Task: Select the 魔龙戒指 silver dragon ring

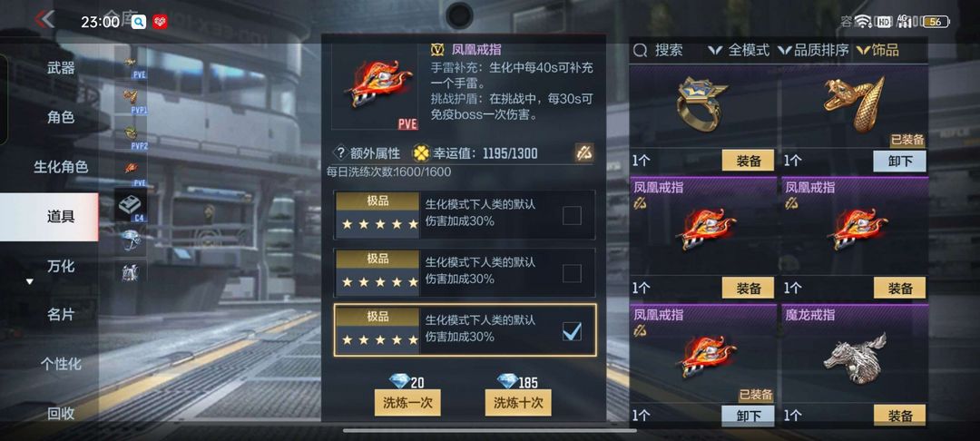Action: 855,359
